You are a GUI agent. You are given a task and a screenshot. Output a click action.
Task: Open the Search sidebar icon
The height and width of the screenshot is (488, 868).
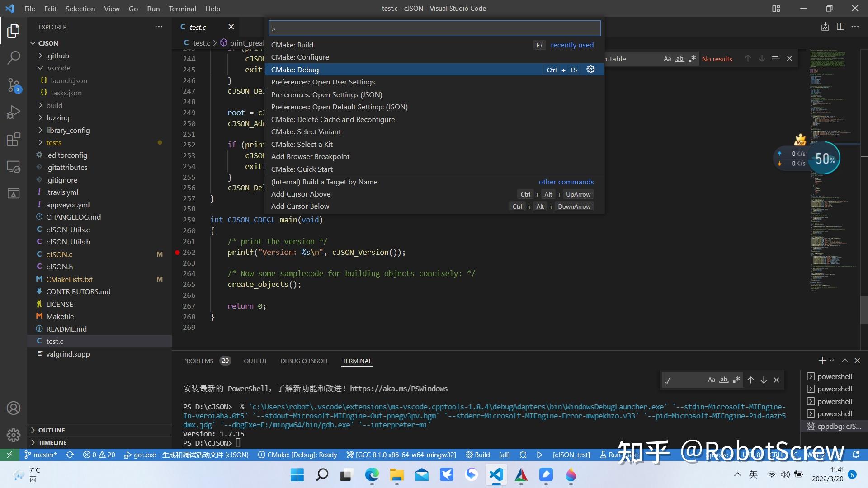pos(13,58)
